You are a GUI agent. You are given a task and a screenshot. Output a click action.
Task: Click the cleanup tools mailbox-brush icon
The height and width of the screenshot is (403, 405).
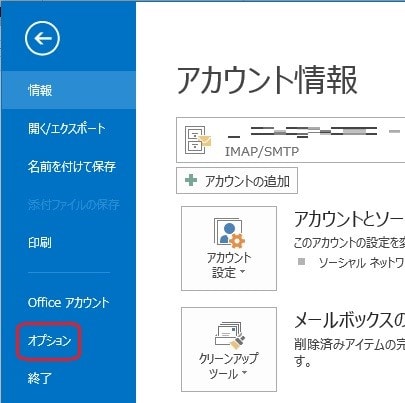(229, 335)
